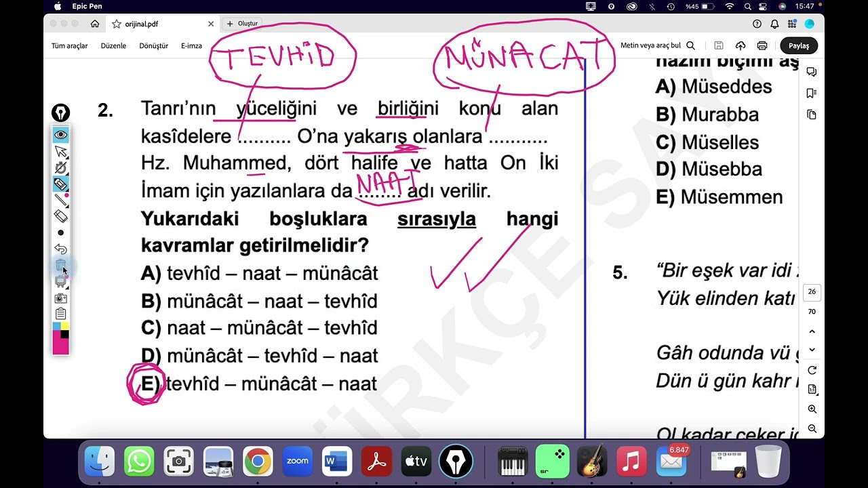
Task: Open the Epic Pen clipboard menu icon
Action: tap(61, 314)
